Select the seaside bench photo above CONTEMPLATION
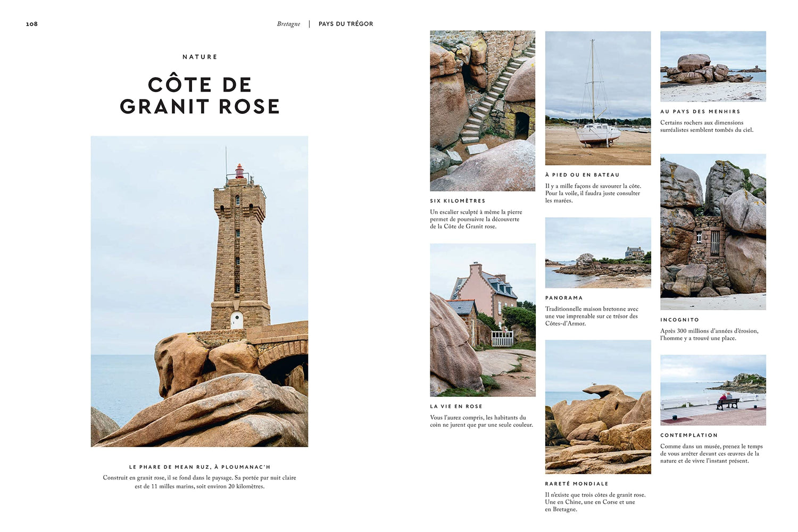This screenshot has height=532, width=798. pyautogui.click(x=713, y=390)
